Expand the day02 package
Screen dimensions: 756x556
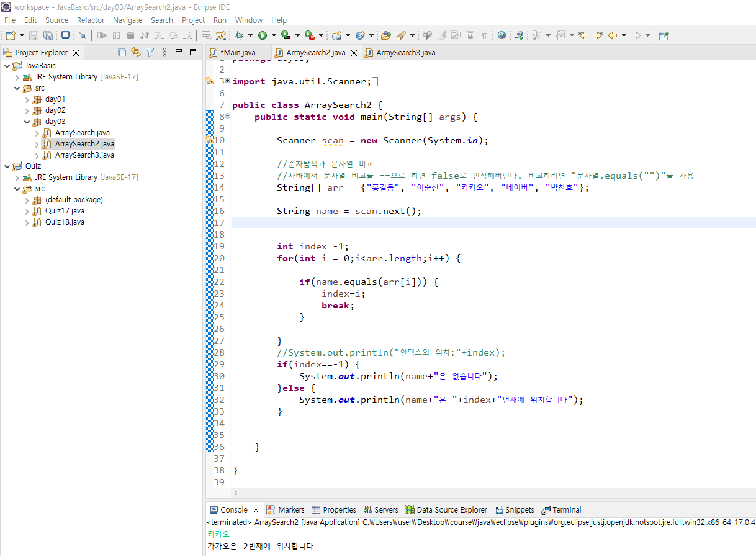(27, 110)
